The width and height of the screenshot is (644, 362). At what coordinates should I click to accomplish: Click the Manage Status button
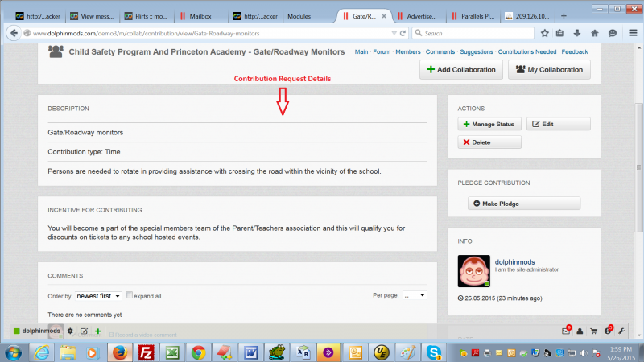point(489,124)
